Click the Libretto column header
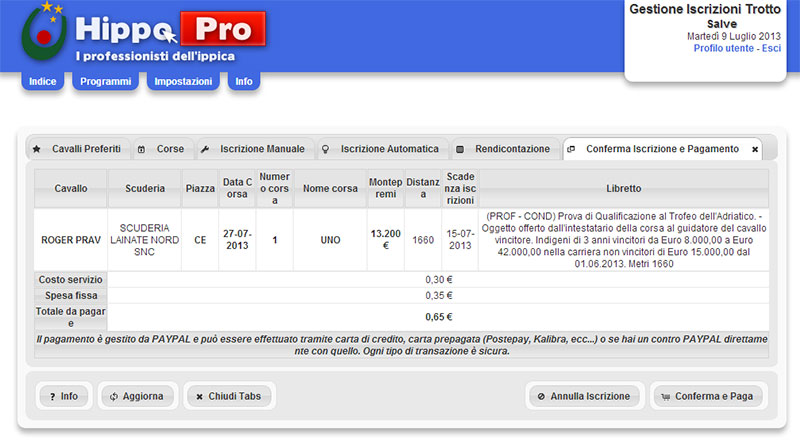Screen dimensions: 800x440 tap(624, 188)
